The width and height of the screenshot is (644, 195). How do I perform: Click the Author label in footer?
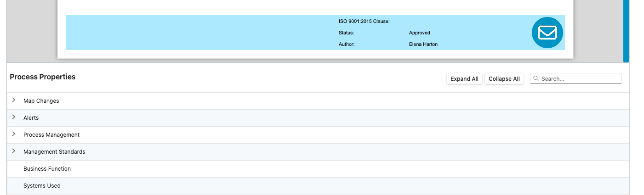(x=347, y=45)
